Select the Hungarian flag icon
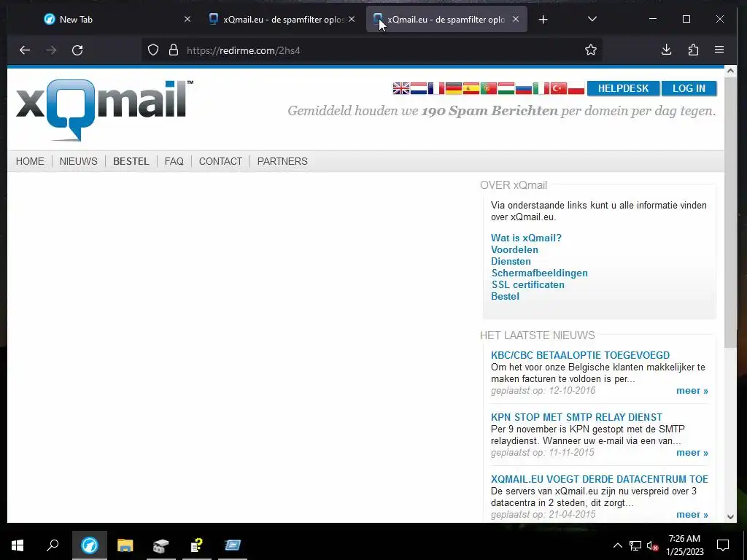The image size is (747, 560). [506, 88]
